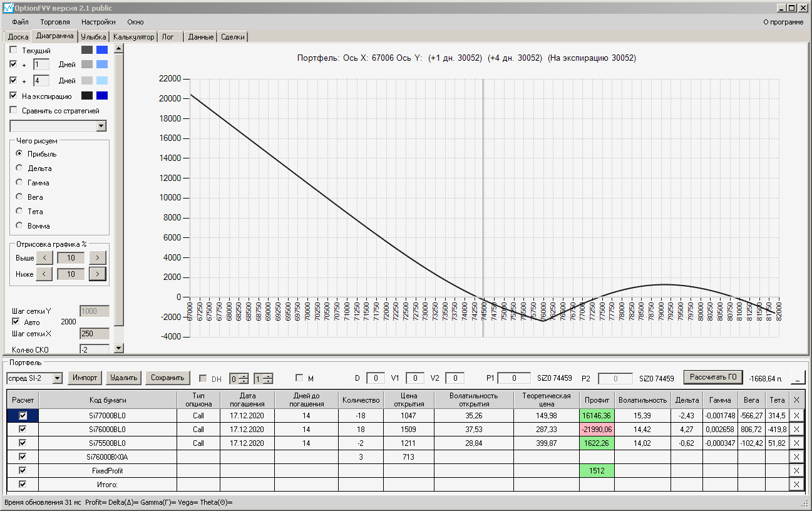Open the О программе menu
This screenshot has height=511, width=812.
(783, 22)
